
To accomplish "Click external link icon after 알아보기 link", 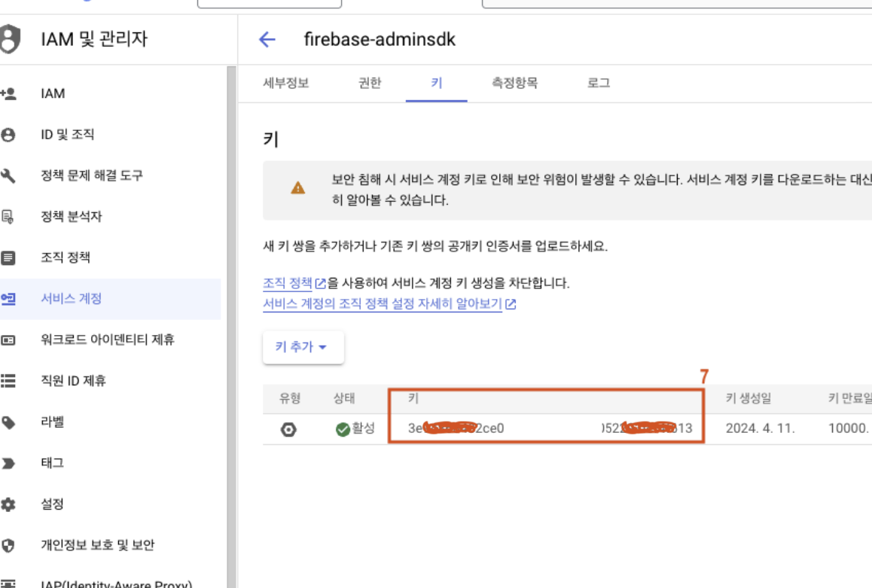I will coord(511,304).
